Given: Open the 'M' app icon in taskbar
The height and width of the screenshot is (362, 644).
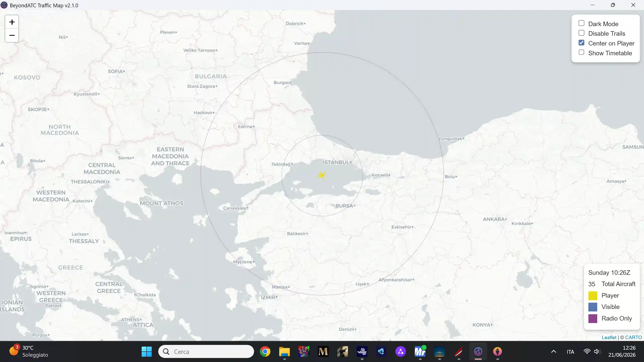Looking at the screenshot, I should [323, 351].
